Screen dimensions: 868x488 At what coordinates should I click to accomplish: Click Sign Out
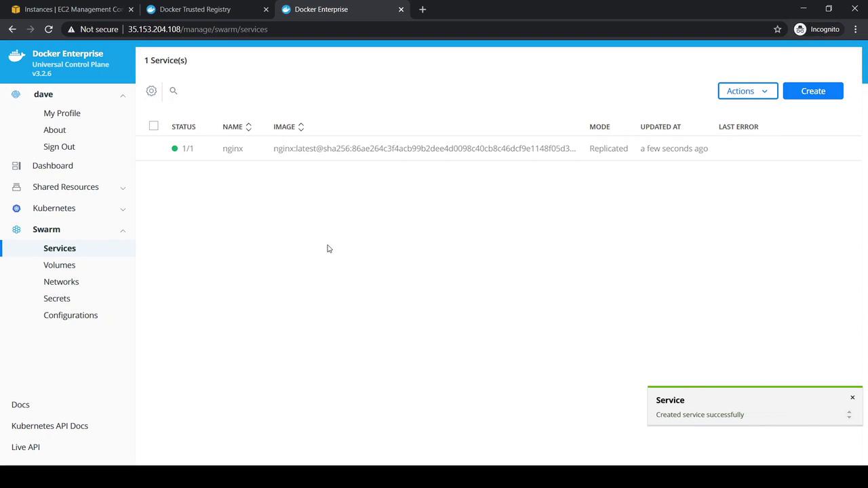point(59,146)
